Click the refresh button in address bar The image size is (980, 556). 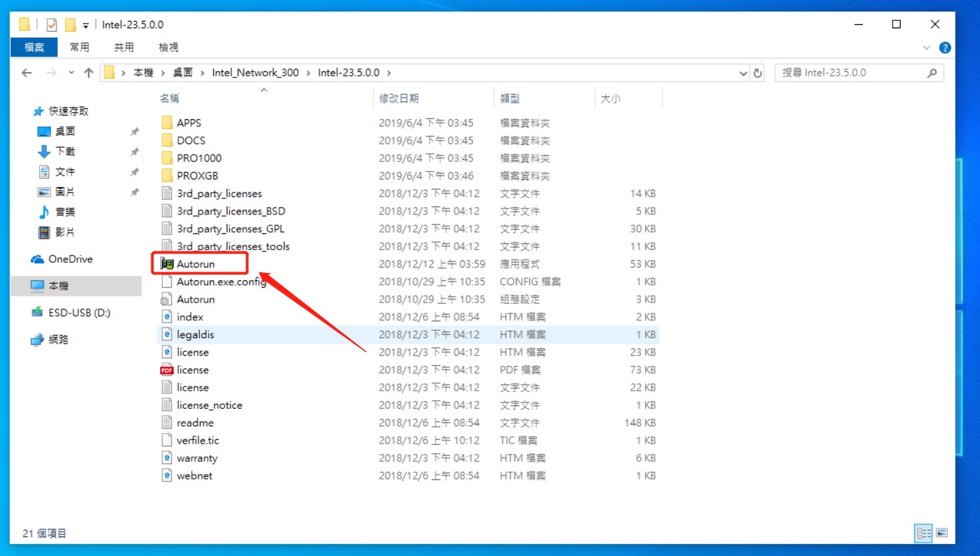click(x=758, y=73)
